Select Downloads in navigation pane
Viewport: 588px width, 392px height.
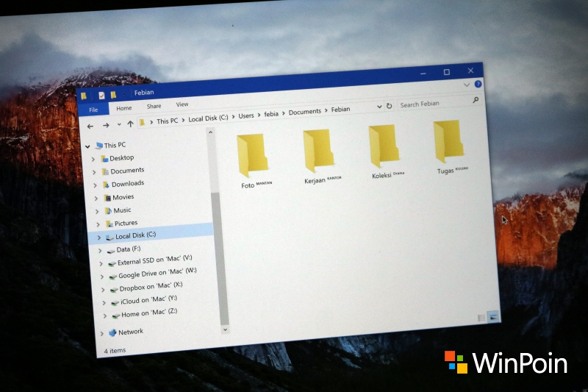click(x=123, y=184)
